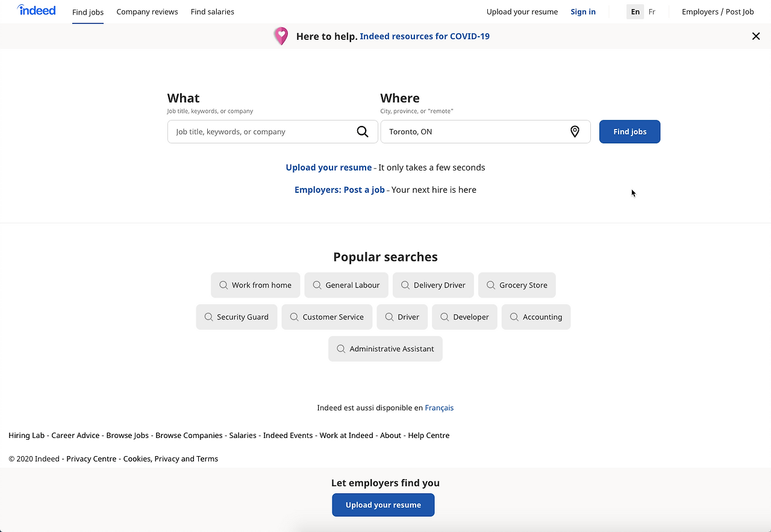Viewport: 771px width, 532px height.
Task: Open Salaries footer link
Action: click(x=243, y=436)
